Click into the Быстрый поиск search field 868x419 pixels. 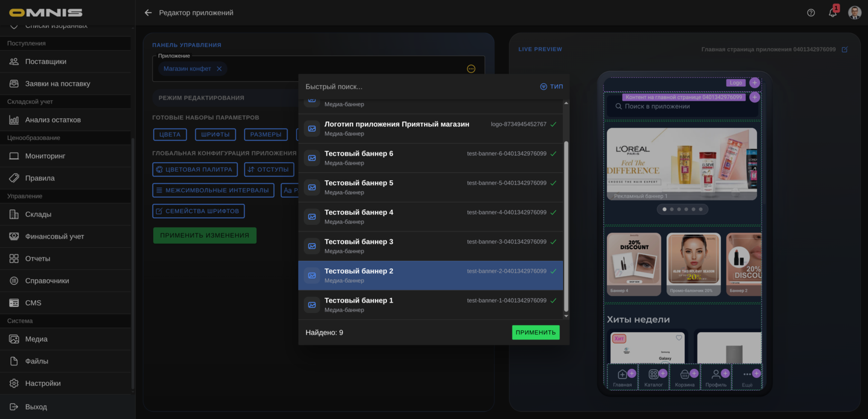[416, 87]
